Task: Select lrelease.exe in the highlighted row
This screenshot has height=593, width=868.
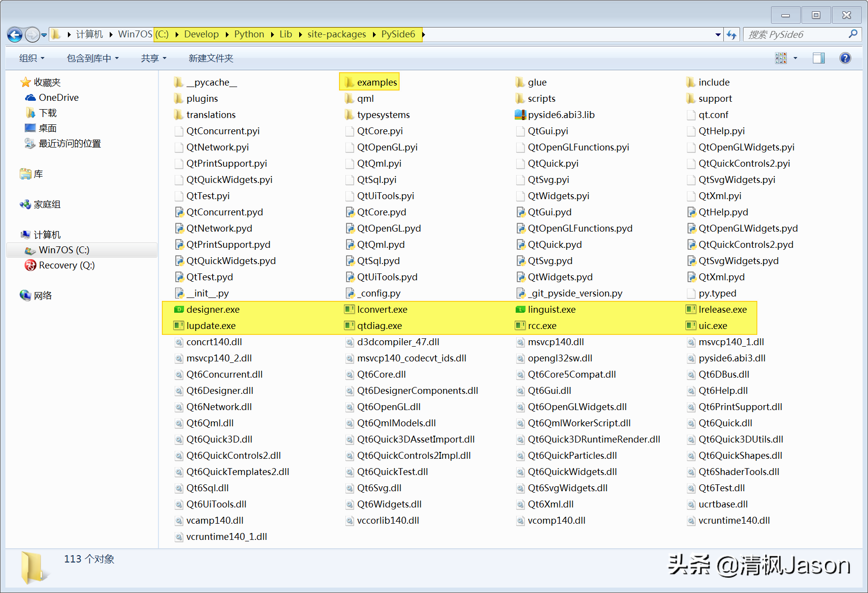Action: point(722,309)
